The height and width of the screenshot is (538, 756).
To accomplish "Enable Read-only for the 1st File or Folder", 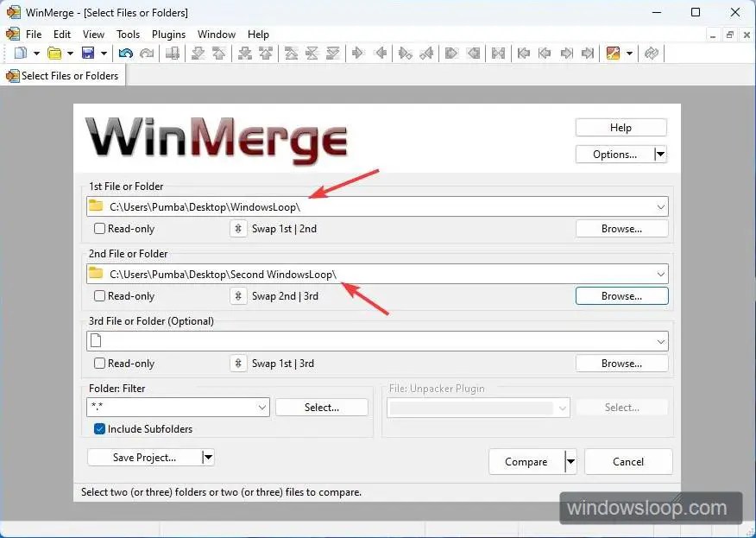I will click(x=99, y=229).
